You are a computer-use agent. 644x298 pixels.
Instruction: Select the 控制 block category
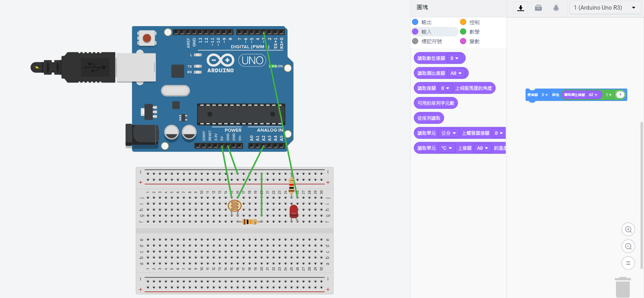(474, 22)
